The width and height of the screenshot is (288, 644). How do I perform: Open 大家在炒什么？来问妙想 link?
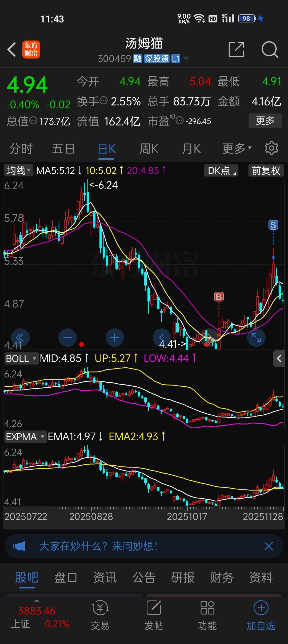98,546
